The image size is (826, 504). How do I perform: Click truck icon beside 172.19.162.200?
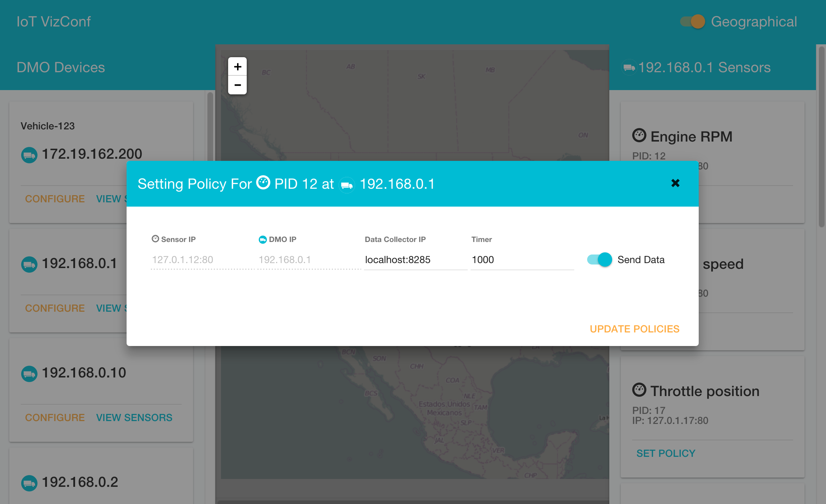[x=29, y=155]
